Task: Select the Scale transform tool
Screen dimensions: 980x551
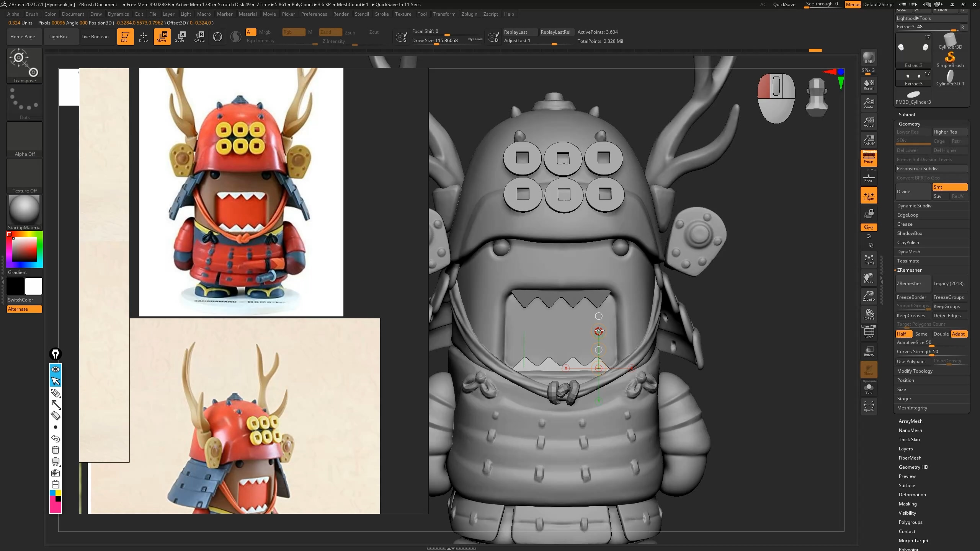Action: click(x=180, y=37)
